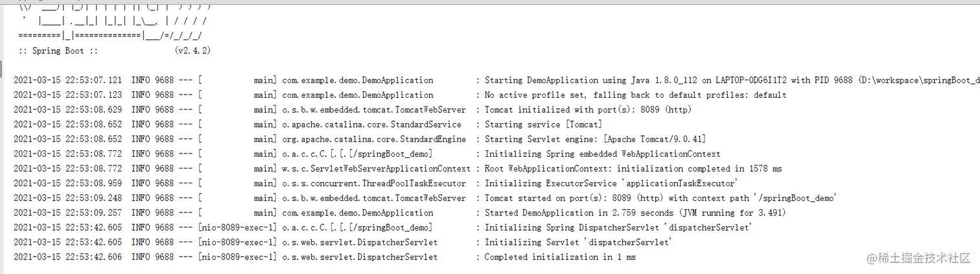Click the 'Initializing Servlet dispatcherServlet' message
The width and height of the screenshot is (980, 274).
(x=578, y=242)
